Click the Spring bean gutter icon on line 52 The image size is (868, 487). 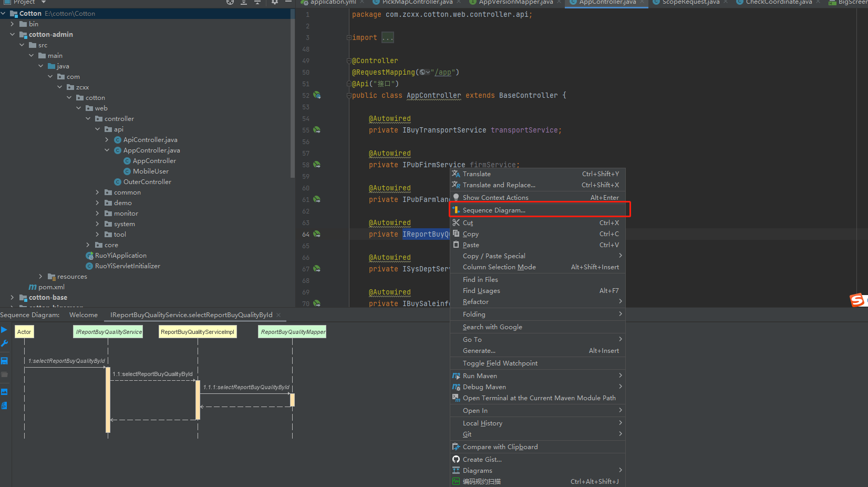pyautogui.click(x=317, y=95)
